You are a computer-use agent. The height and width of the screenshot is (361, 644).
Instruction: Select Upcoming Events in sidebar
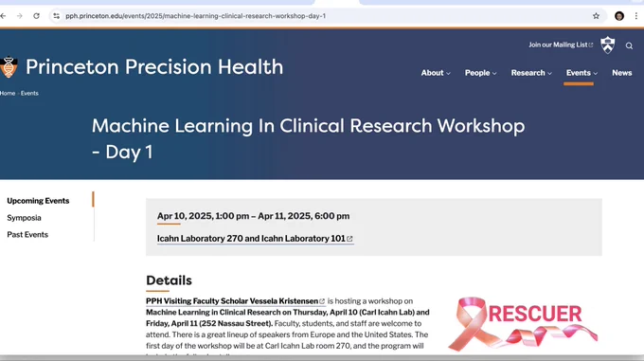[x=38, y=201]
